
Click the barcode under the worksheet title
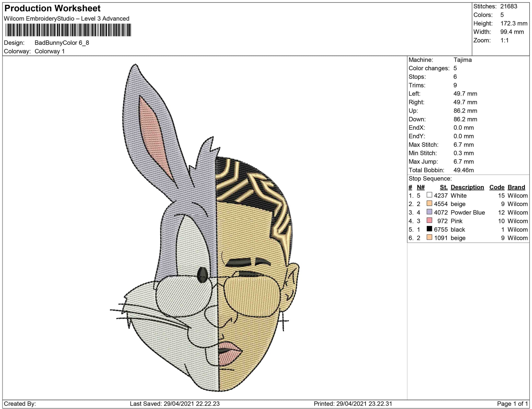tap(68, 30)
